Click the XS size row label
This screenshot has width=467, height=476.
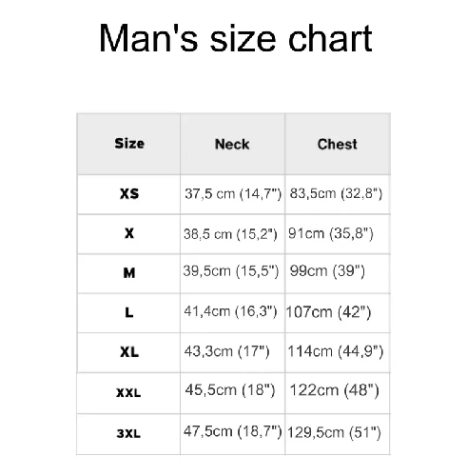(129, 193)
